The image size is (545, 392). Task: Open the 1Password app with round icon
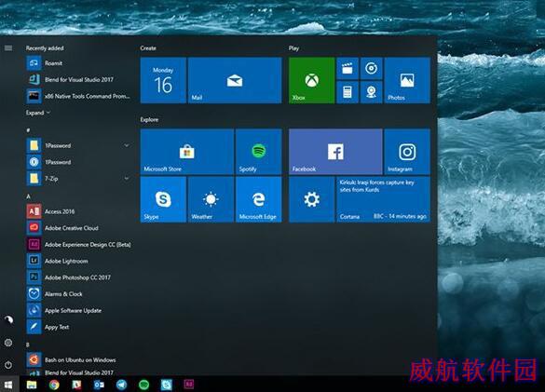coord(78,162)
